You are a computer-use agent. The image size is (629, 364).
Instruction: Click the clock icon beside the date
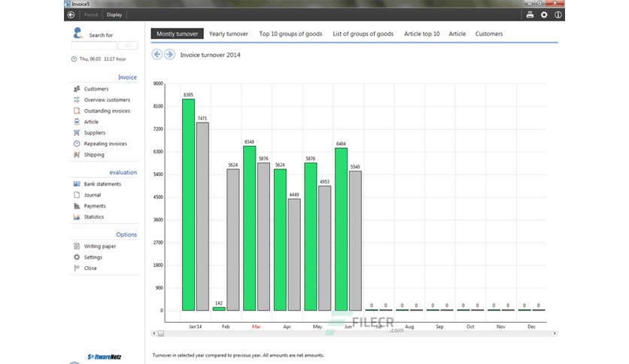click(x=74, y=59)
